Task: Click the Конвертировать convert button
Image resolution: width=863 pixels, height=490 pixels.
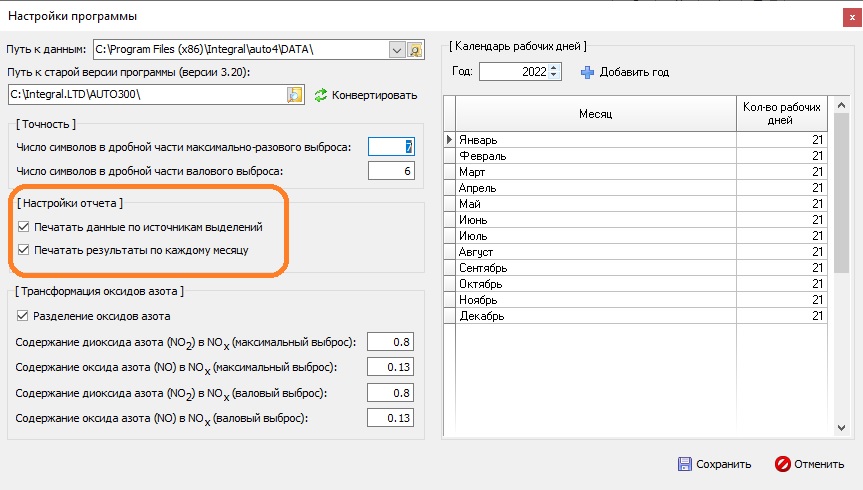Action: (x=366, y=95)
